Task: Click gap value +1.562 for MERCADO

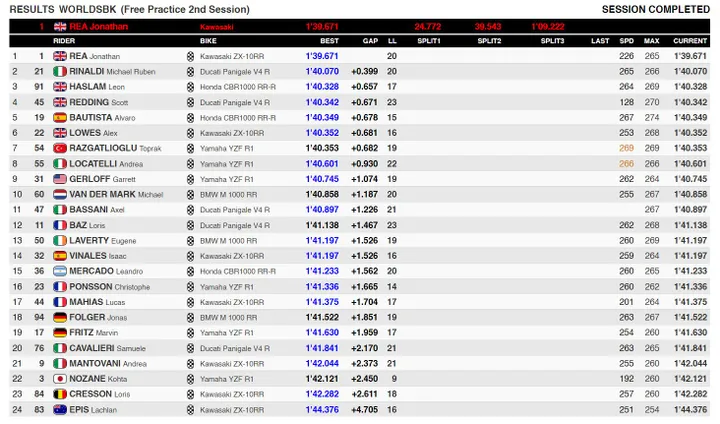Action: 364,271
